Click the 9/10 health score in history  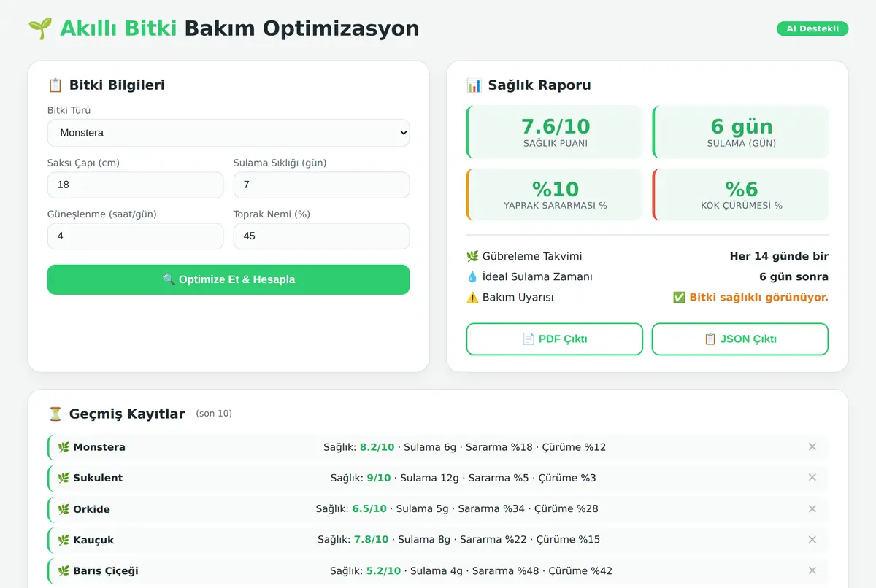point(379,478)
